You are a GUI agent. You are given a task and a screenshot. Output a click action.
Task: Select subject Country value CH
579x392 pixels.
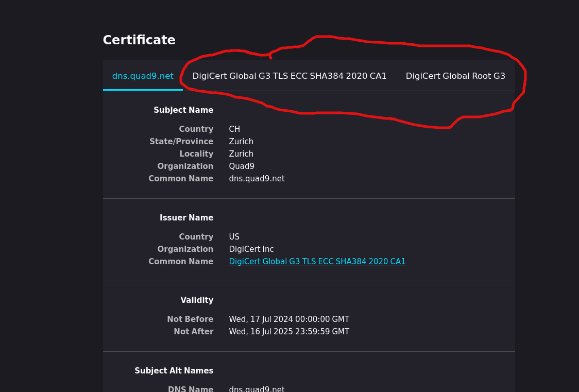[x=234, y=129]
